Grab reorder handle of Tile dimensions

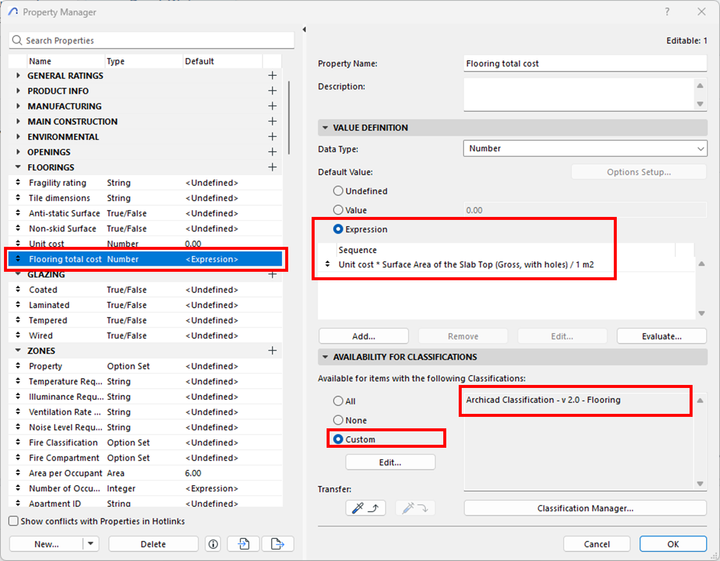pos(18,197)
